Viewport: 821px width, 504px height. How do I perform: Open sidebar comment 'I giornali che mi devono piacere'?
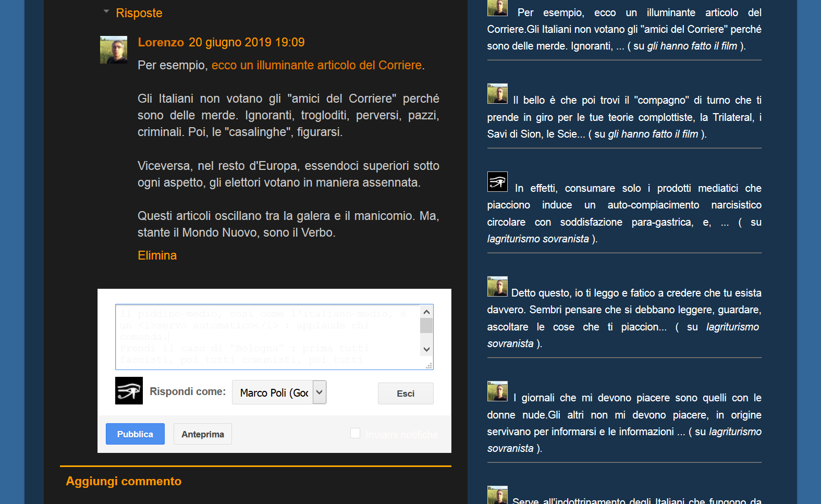pos(624,423)
